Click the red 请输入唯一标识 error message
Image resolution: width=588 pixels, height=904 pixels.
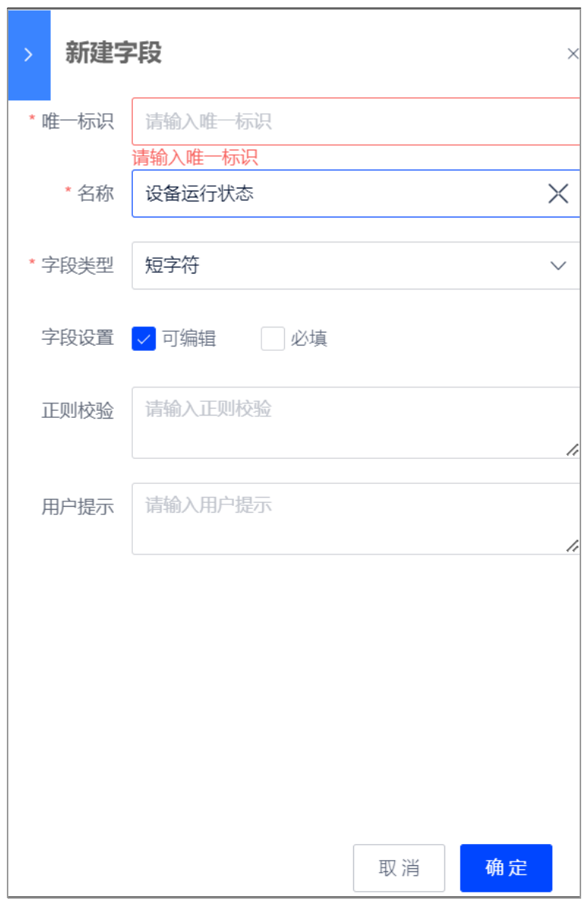click(x=194, y=157)
